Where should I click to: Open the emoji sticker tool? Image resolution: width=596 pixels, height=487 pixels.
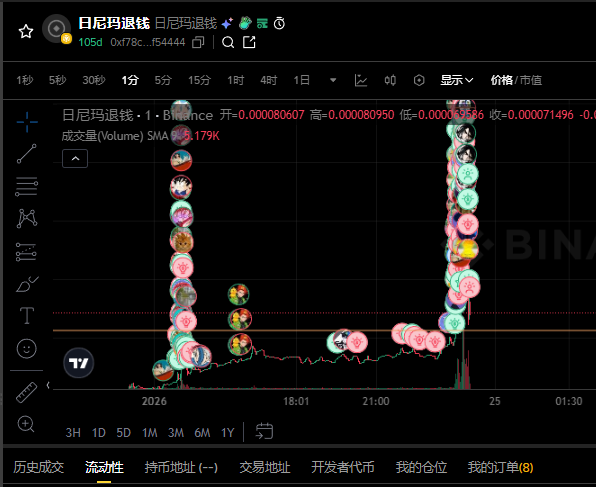27,349
